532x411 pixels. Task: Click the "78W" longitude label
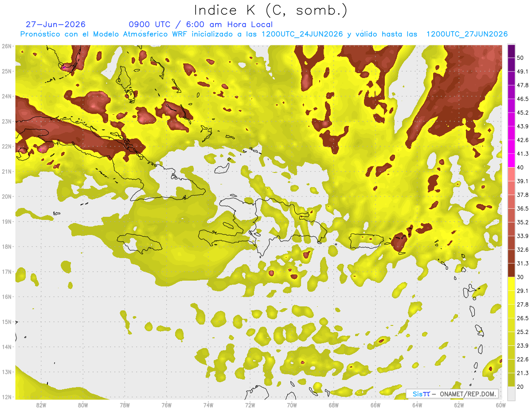coord(125,405)
